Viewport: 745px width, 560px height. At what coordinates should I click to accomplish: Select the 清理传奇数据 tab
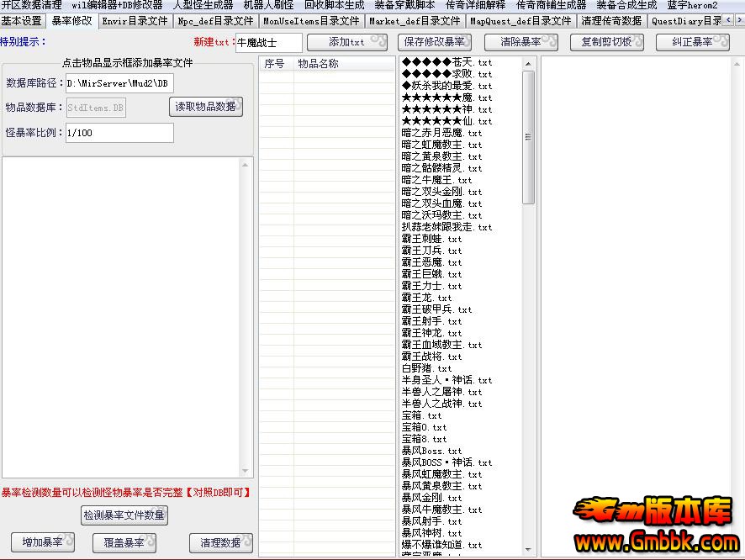611,21
